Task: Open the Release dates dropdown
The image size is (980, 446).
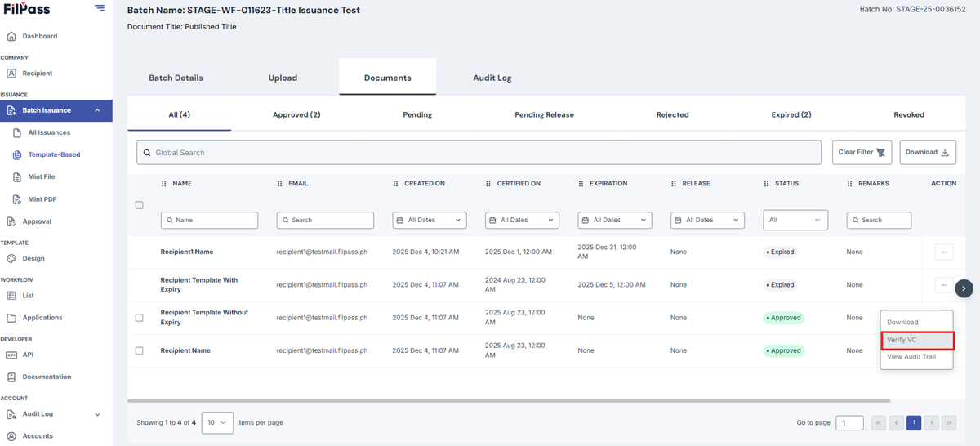Action: (708, 220)
